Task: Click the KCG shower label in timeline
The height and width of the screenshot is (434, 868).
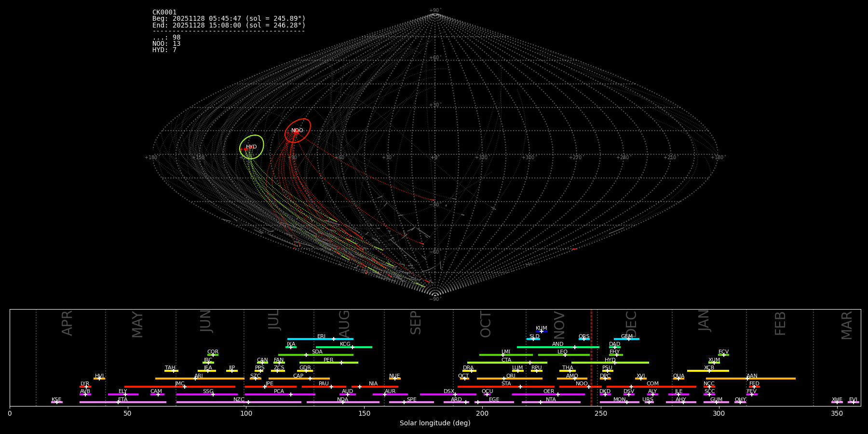Action: [x=345, y=344]
